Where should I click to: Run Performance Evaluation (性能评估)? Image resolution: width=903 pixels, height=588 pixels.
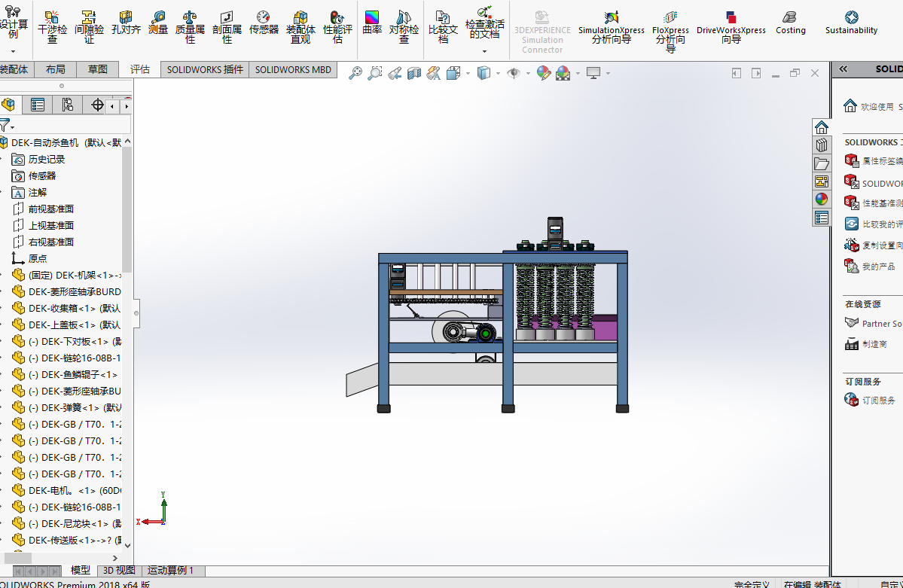[337, 27]
